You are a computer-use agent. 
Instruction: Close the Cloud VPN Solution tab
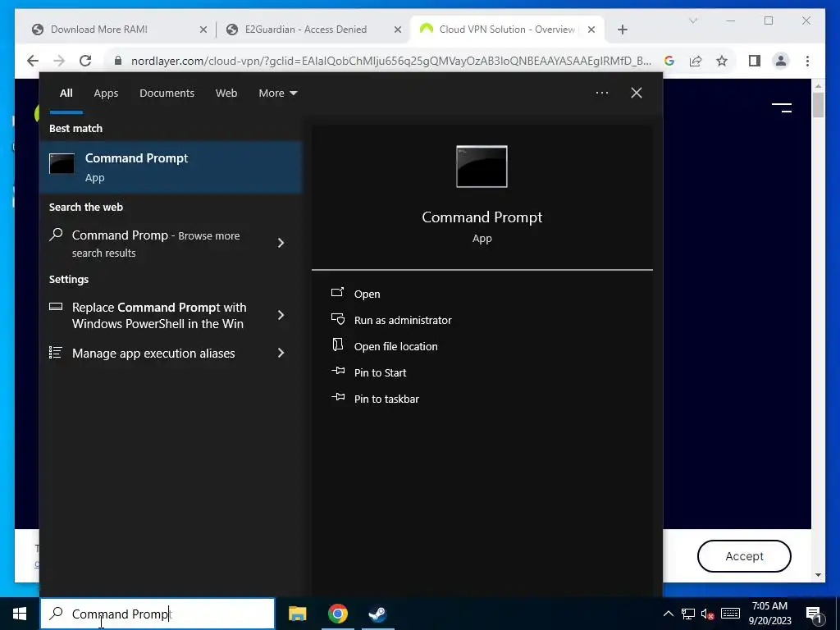(x=591, y=30)
